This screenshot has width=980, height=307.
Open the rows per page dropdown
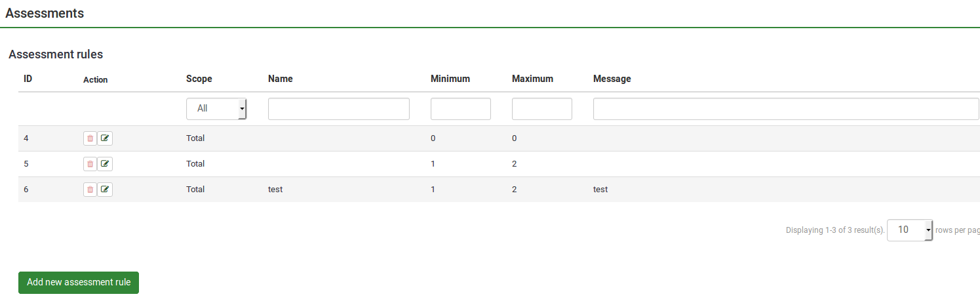(909, 230)
